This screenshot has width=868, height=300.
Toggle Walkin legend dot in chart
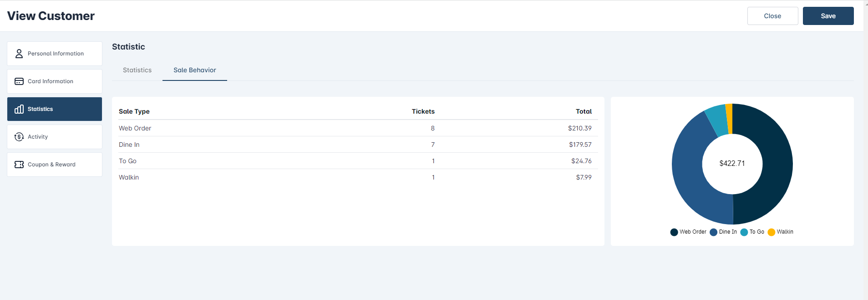point(771,232)
